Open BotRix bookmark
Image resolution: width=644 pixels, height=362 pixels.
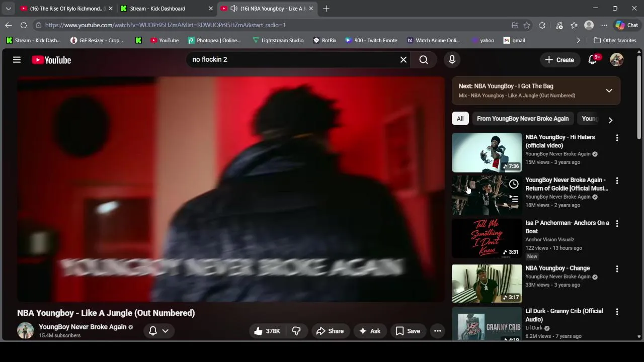(325, 40)
